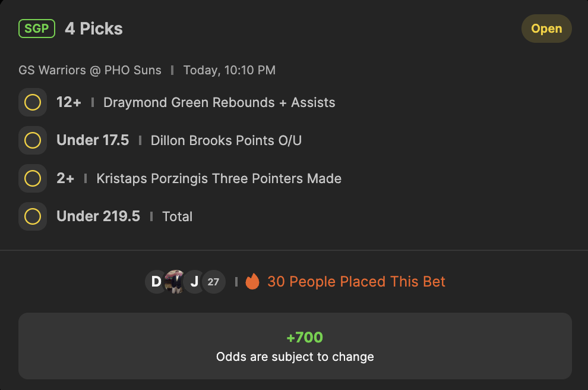Image resolution: width=588 pixels, height=390 pixels.
Task: Select Kristaps Porzingis Three Pointers Made pick
Action: [x=219, y=179]
